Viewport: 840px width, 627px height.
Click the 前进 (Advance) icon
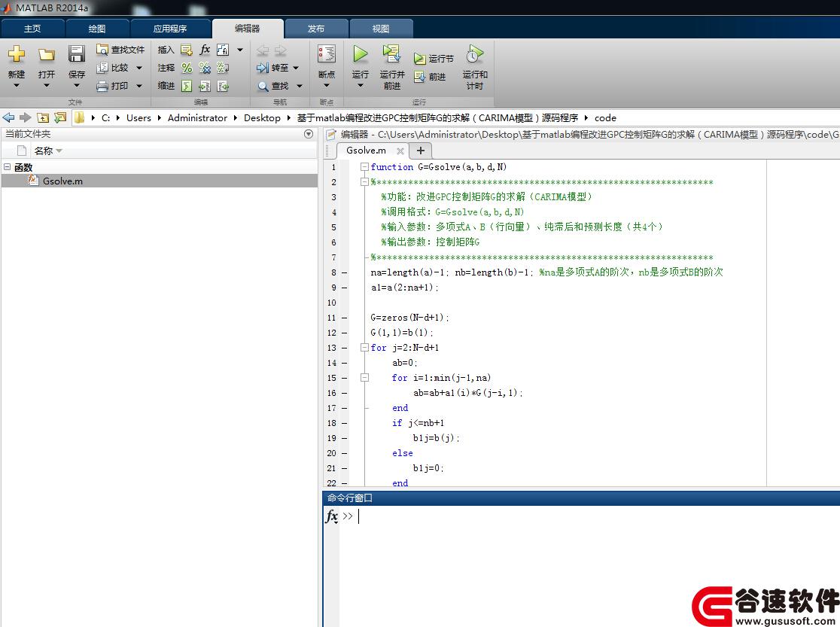(419, 78)
